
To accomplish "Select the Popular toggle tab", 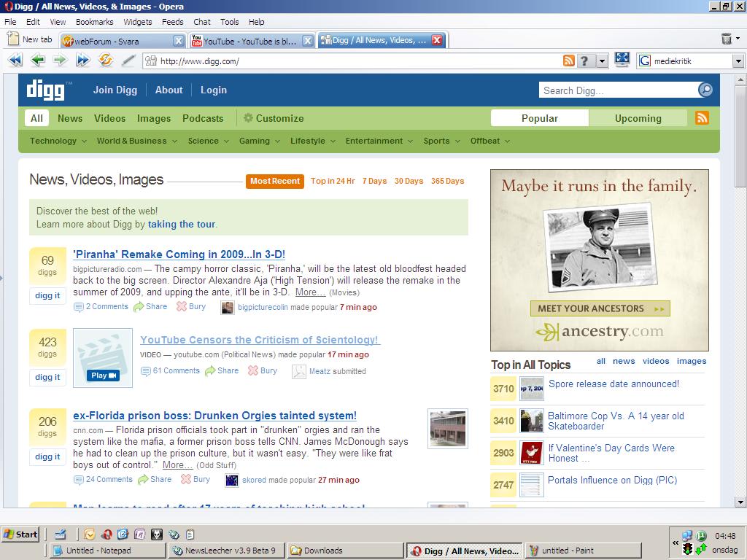I will point(540,118).
